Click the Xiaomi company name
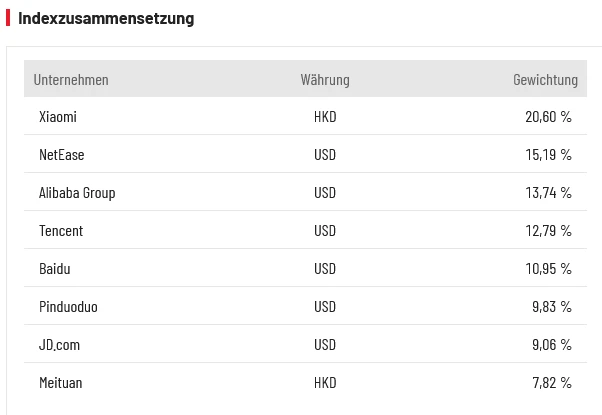 [58, 117]
